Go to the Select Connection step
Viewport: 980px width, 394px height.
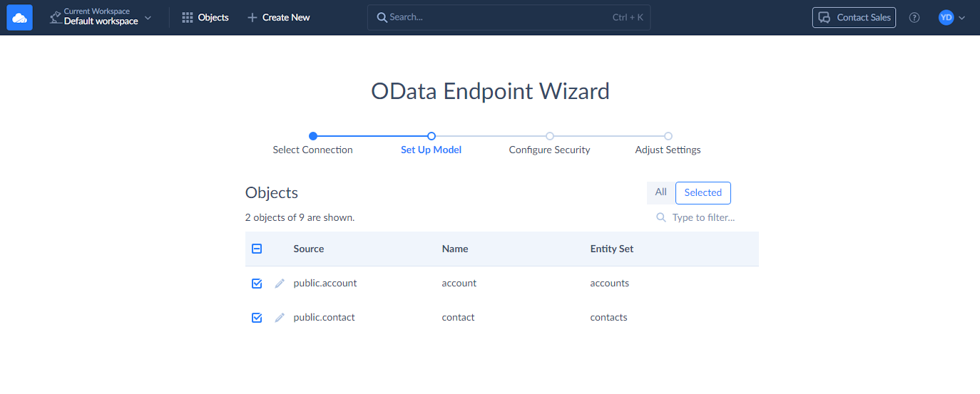[x=312, y=136]
